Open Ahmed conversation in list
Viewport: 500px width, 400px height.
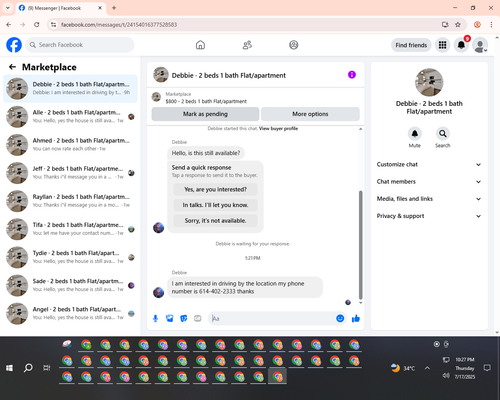pos(70,145)
